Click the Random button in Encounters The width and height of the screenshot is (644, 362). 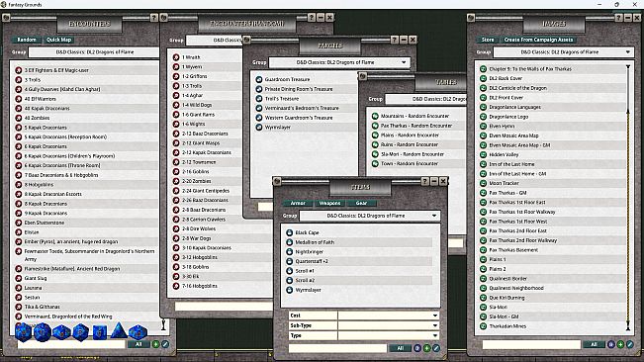click(x=27, y=40)
